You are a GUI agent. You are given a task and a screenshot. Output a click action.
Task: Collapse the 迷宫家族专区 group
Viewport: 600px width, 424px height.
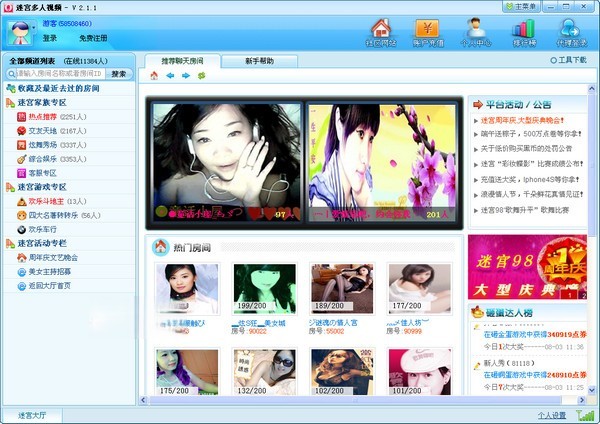click(10, 103)
